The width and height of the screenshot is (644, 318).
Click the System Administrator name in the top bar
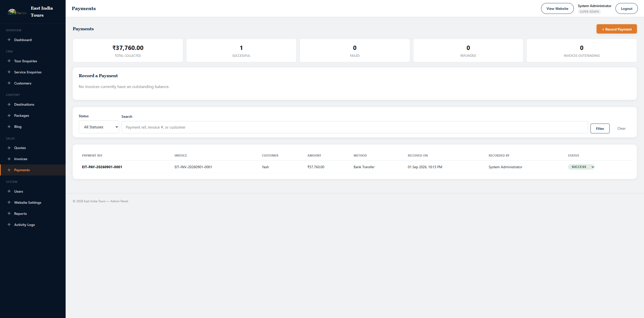point(595,6)
